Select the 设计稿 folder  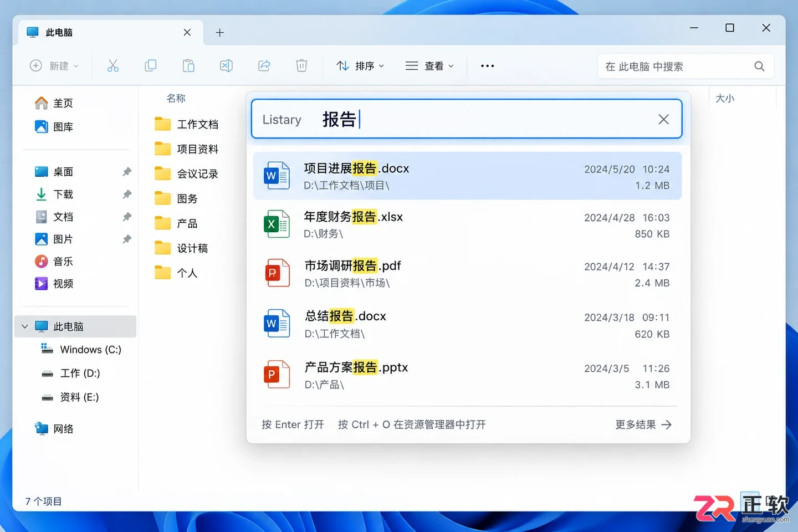click(x=181, y=248)
